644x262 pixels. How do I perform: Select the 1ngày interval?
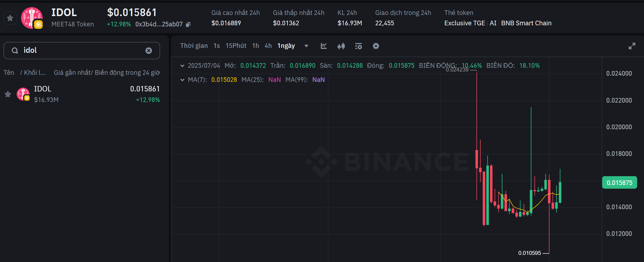point(286,46)
